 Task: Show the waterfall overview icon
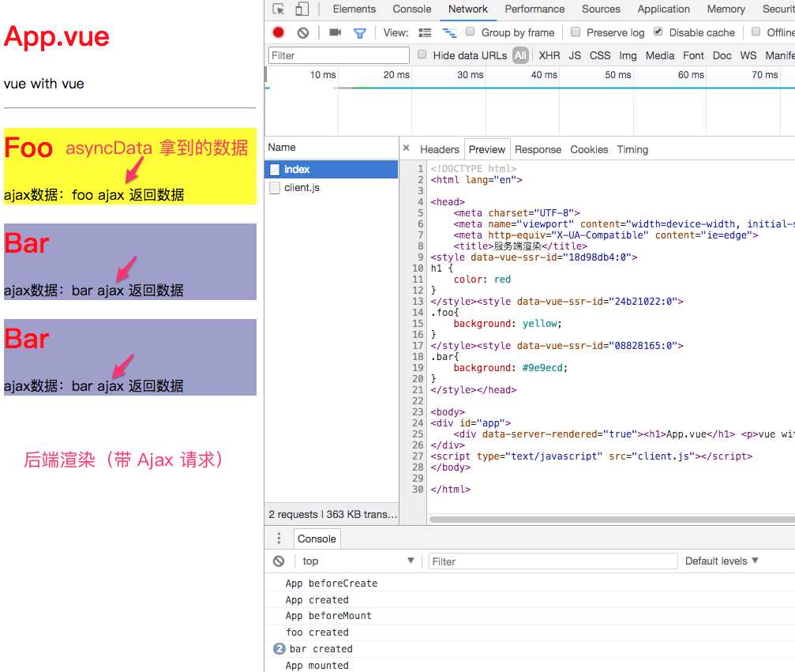449,33
